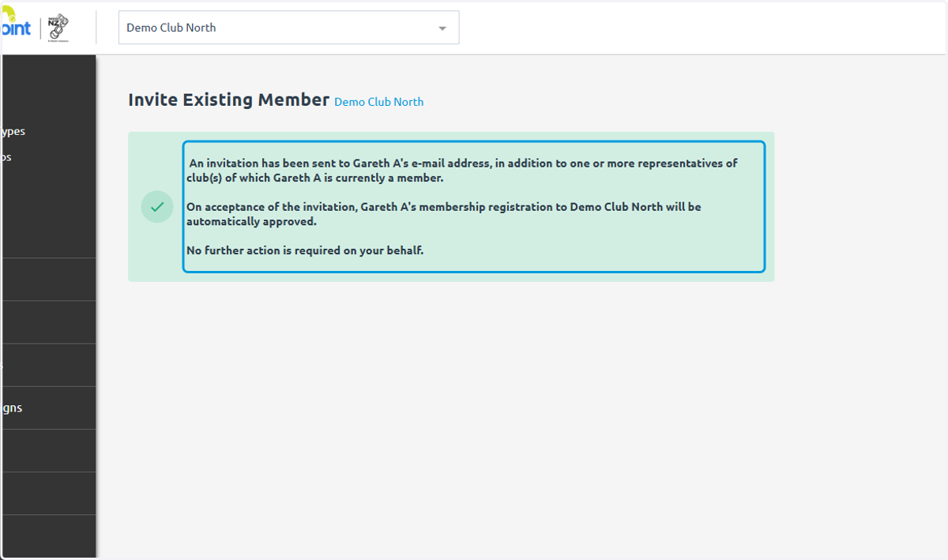Click the club selector dropdown arrow
This screenshot has width=948, height=560.
[442, 28]
